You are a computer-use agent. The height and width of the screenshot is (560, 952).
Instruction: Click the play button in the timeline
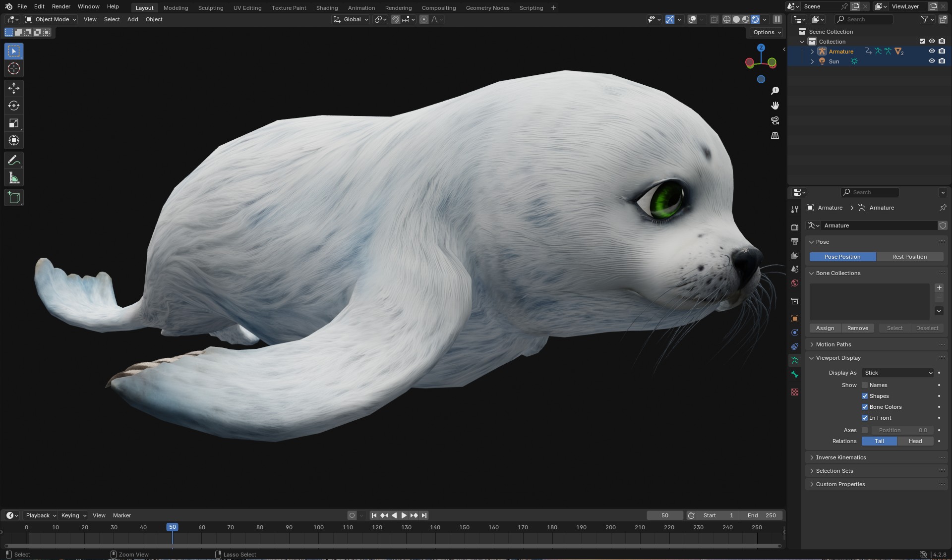pos(404,515)
